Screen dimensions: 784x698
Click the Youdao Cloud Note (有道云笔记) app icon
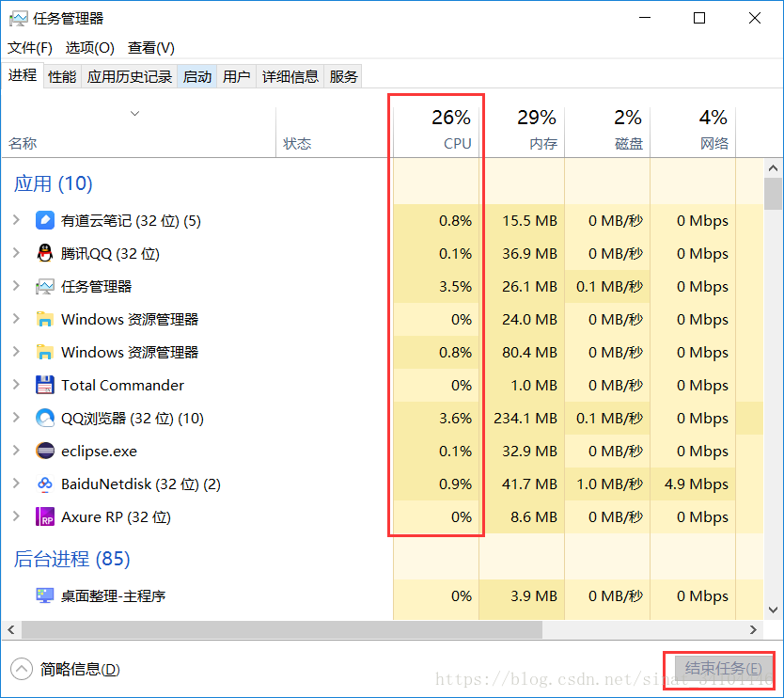point(45,220)
